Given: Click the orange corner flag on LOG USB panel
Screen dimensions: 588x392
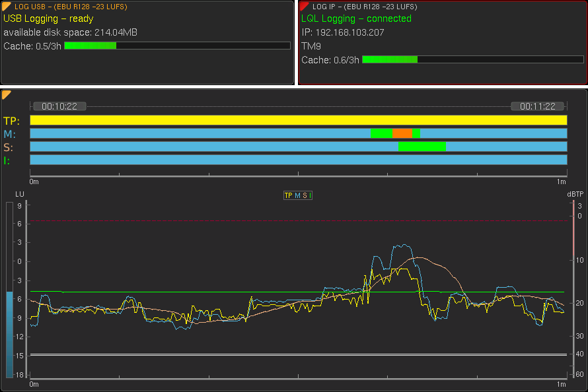Looking at the screenshot, I should pos(7,6).
